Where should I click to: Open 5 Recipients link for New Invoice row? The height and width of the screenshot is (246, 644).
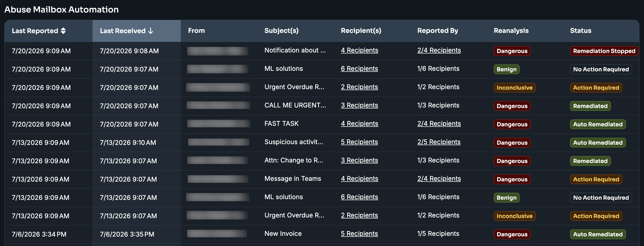[x=359, y=234]
